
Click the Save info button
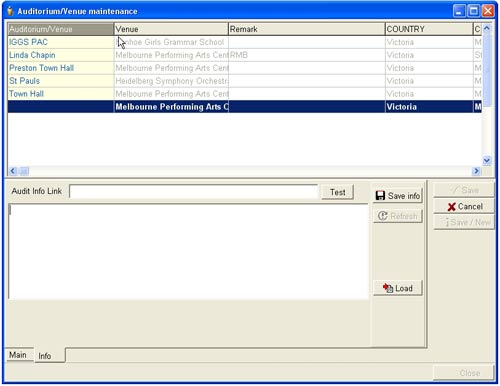click(398, 196)
